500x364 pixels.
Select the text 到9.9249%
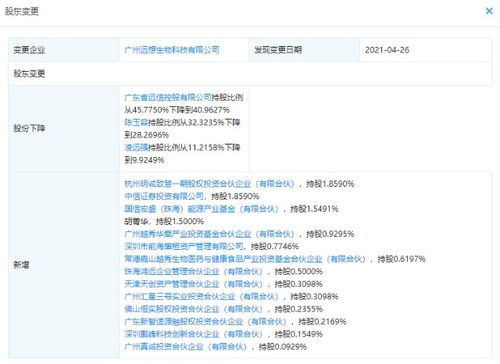(144, 160)
